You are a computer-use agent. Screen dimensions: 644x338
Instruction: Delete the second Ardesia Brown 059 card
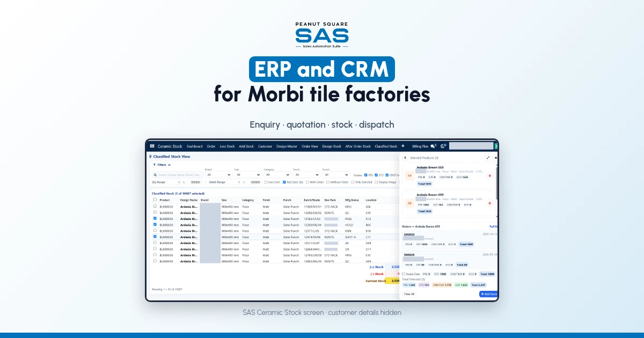pos(489,203)
